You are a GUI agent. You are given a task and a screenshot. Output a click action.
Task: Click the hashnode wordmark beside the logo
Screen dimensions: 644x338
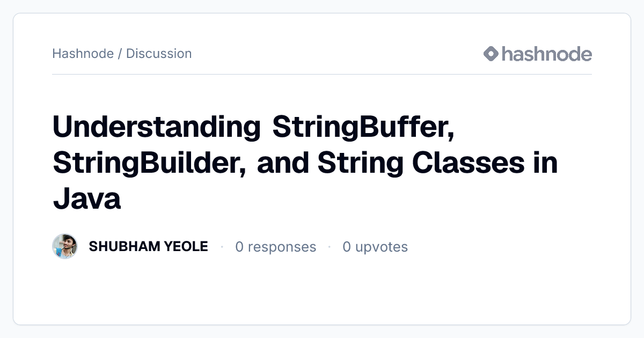[547, 54]
